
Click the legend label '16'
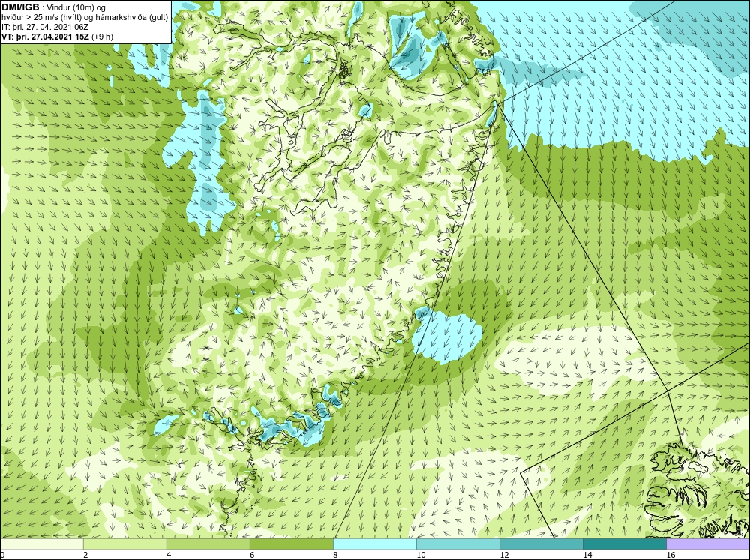tap(670, 555)
